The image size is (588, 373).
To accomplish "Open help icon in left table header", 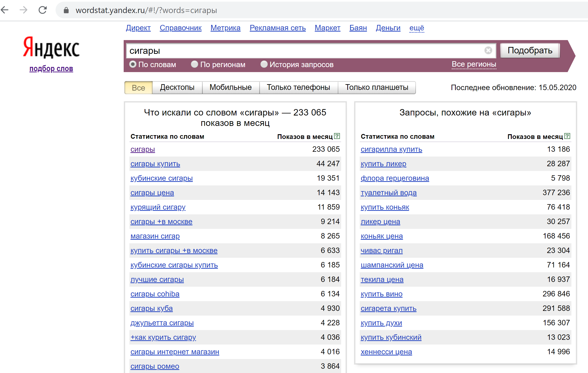I will click(337, 136).
